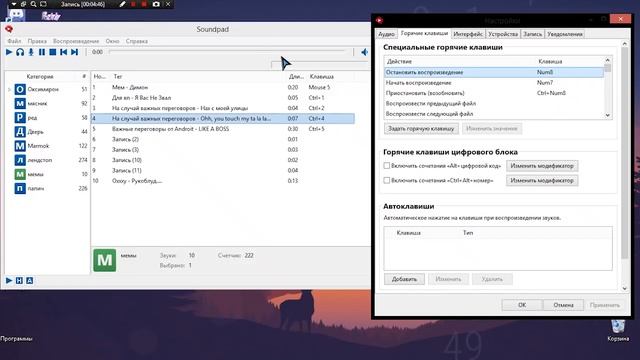
Task: Click the small play icon in Soundpad status bar
Action: tap(9, 280)
